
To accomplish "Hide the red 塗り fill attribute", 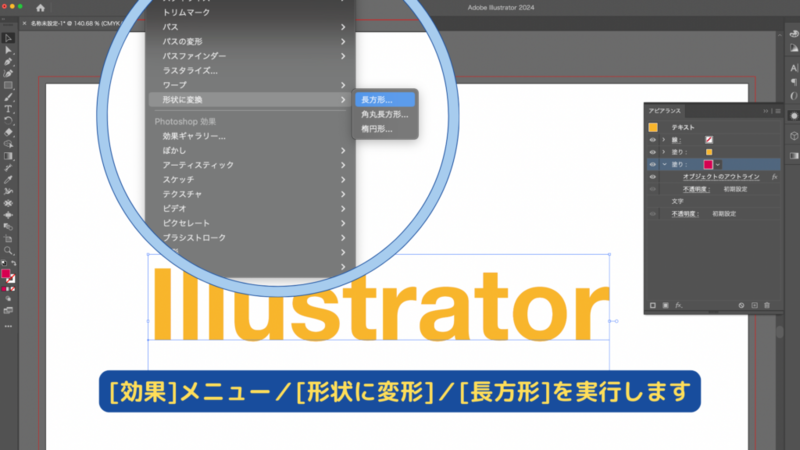I will click(653, 164).
